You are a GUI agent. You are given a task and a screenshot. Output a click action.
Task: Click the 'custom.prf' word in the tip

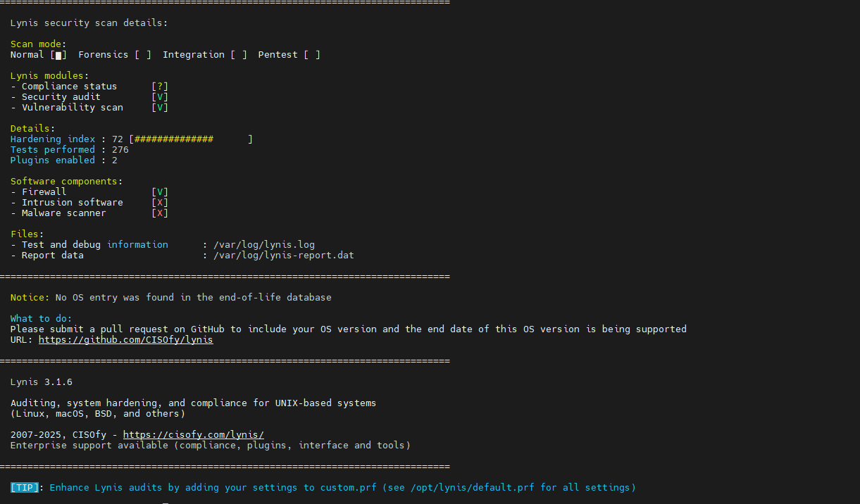[x=349, y=488]
